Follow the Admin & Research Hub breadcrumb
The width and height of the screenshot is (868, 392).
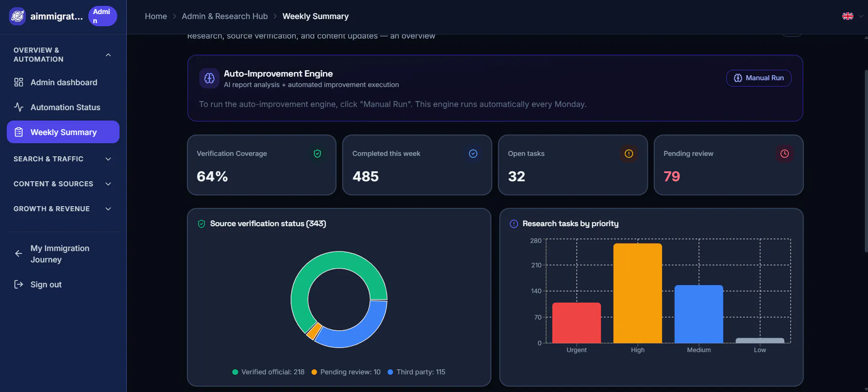point(225,16)
